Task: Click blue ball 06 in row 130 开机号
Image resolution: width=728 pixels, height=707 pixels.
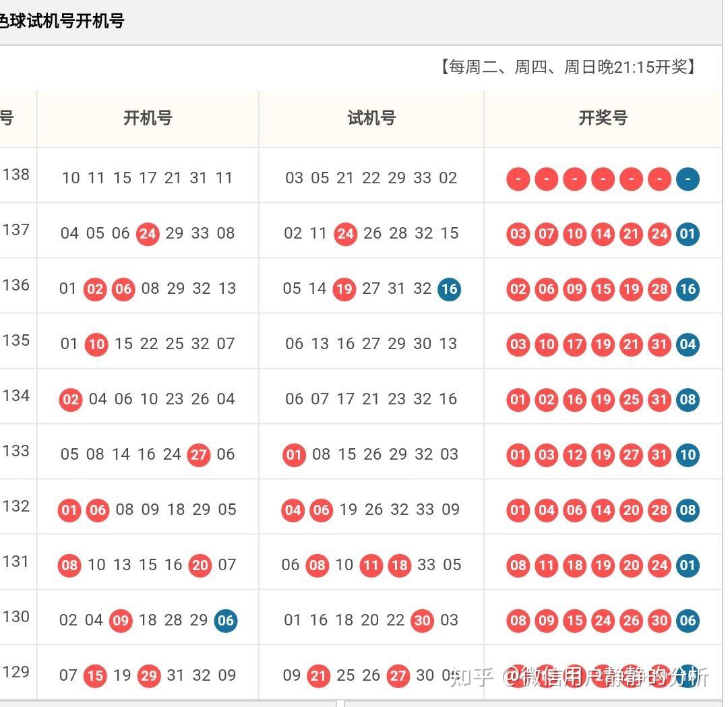Action: [226, 620]
